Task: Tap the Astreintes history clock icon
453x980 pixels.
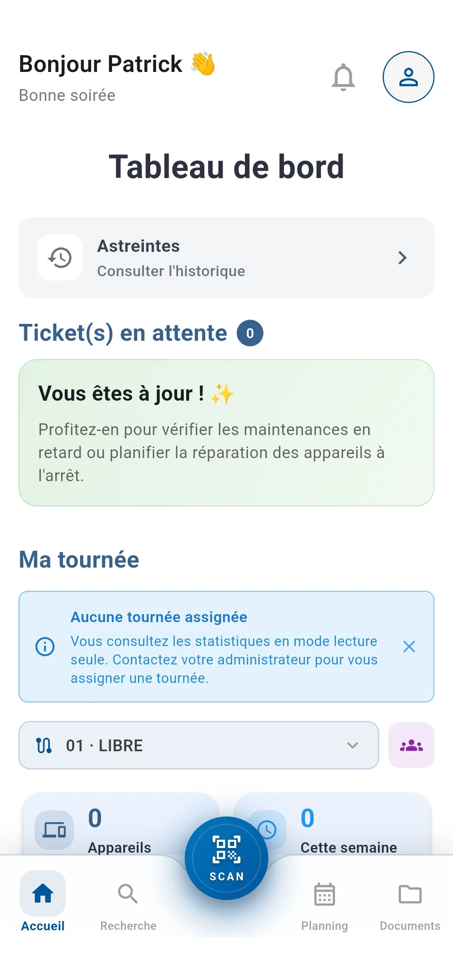Action: tap(60, 258)
